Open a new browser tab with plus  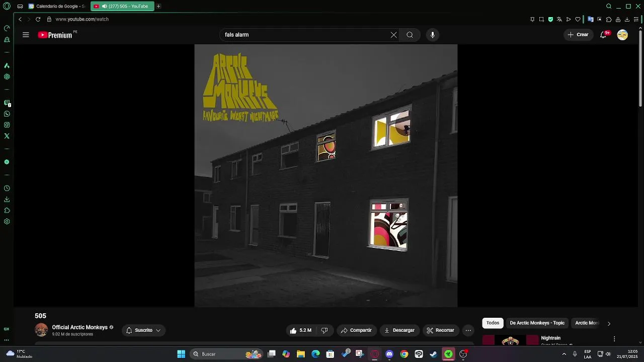click(158, 6)
